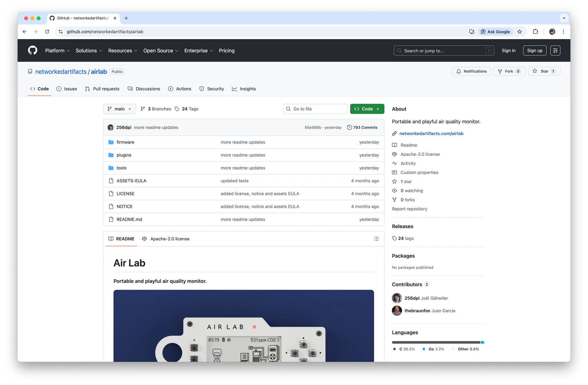Click the Go 3.3% language entry
Viewport: 588px width, 385px height.
(433, 349)
